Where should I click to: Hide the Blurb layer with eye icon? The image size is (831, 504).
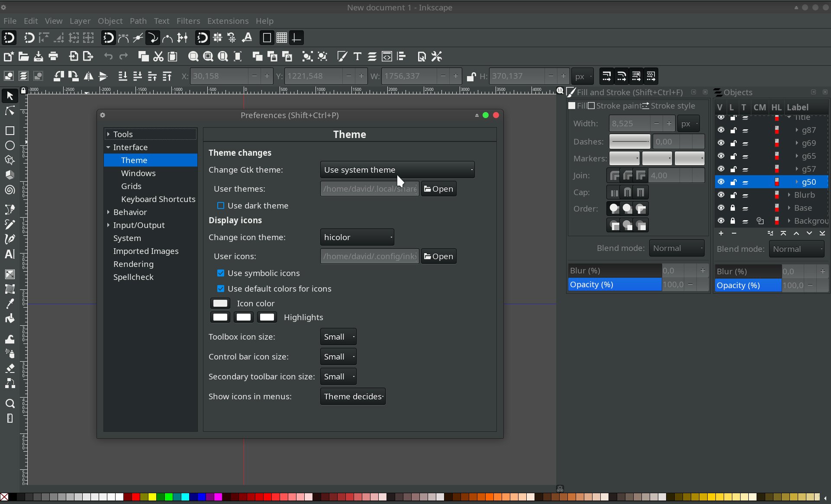click(x=721, y=195)
